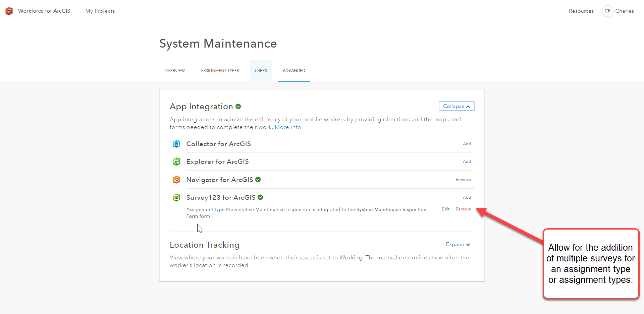Click the Survey123 for ArcGIS label
The image size is (644, 314).
coord(221,197)
